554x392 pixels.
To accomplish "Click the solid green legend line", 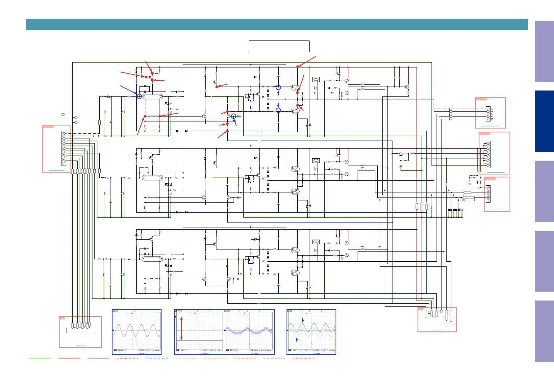I will click(x=40, y=358).
